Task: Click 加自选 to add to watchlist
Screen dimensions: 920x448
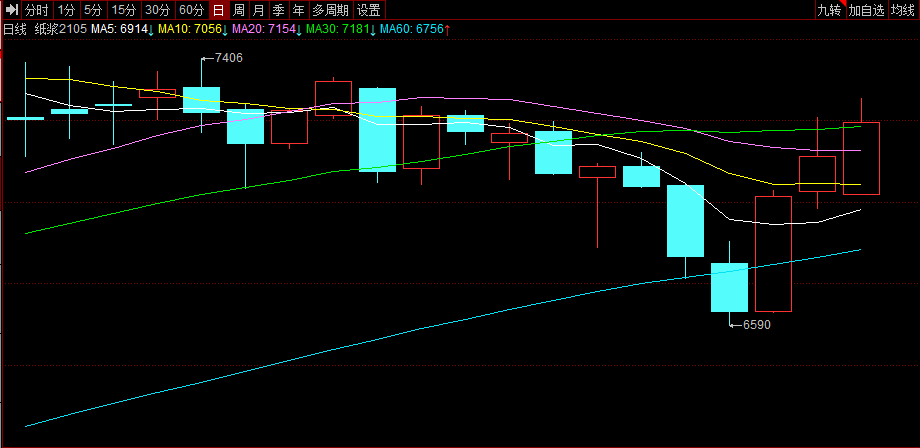Action: [x=867, y=9]
